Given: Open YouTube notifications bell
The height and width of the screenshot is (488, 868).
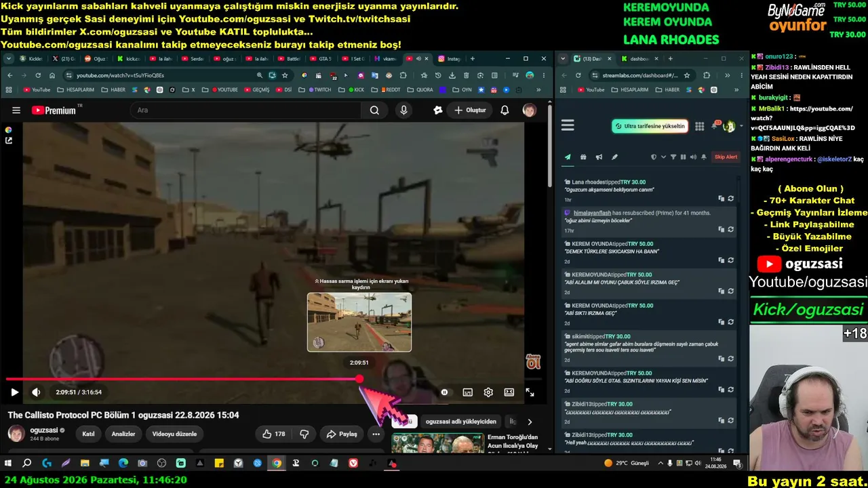Looking at the screenshot, I should [x=505, y=110].
